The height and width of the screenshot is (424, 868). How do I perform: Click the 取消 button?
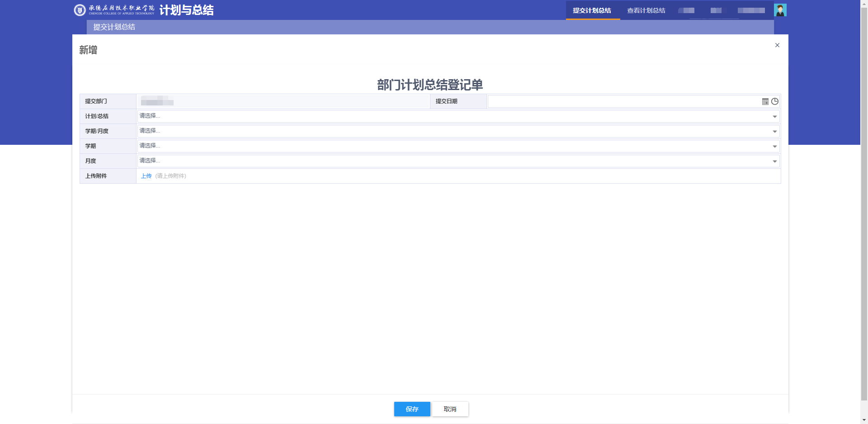[x=450, y=409]
